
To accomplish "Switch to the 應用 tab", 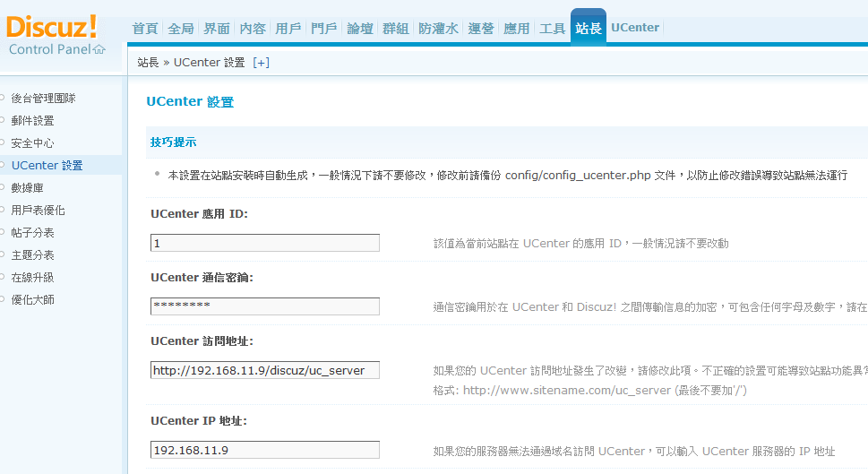I will coord(517,29).
